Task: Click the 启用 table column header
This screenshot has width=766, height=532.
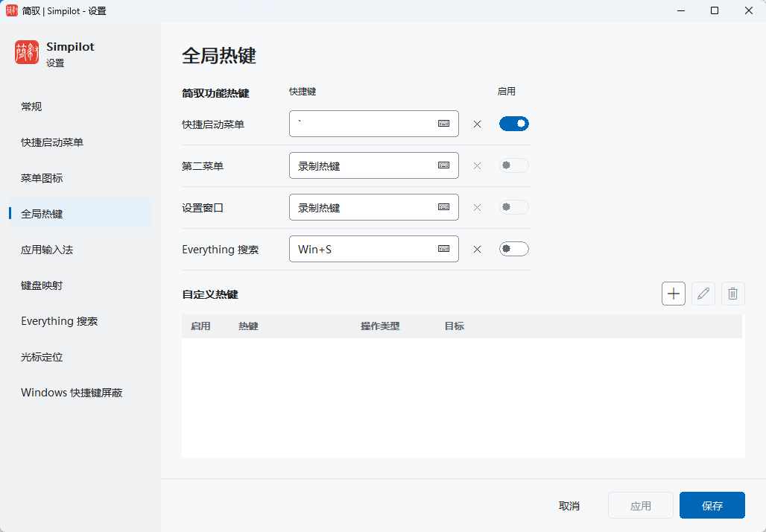Action: click(x=200, y=326)
